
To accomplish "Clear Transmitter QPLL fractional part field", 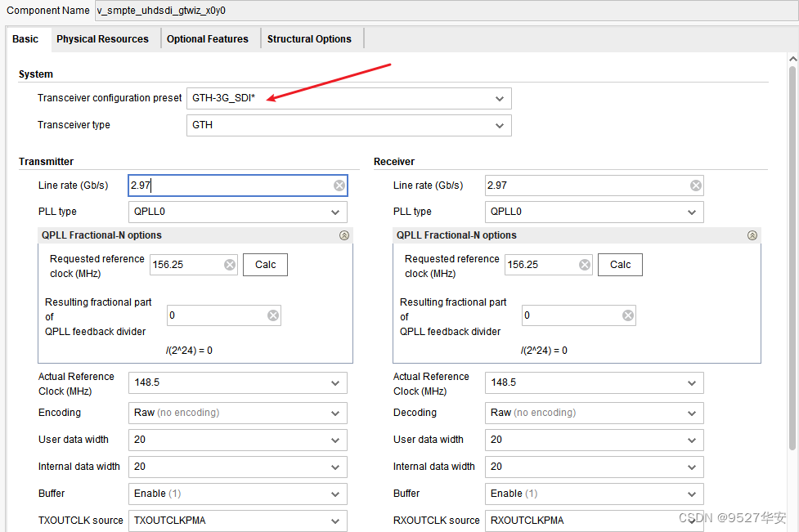I will (273, 315).
